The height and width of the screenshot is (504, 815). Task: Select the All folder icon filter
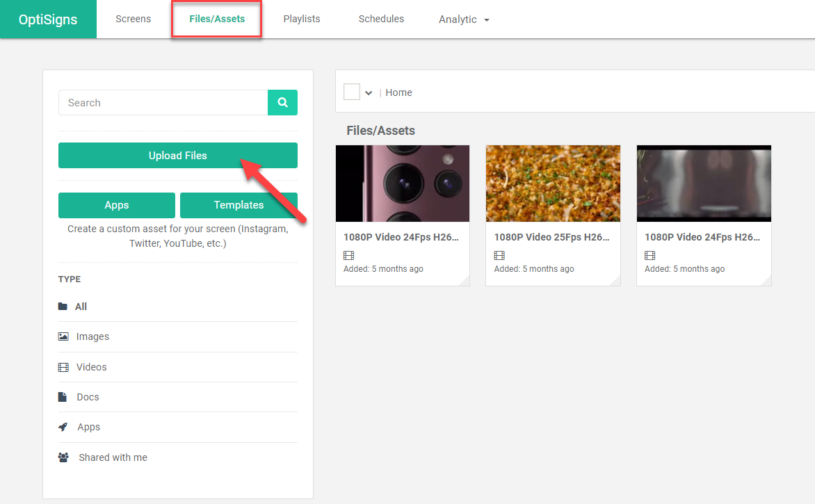63,307
